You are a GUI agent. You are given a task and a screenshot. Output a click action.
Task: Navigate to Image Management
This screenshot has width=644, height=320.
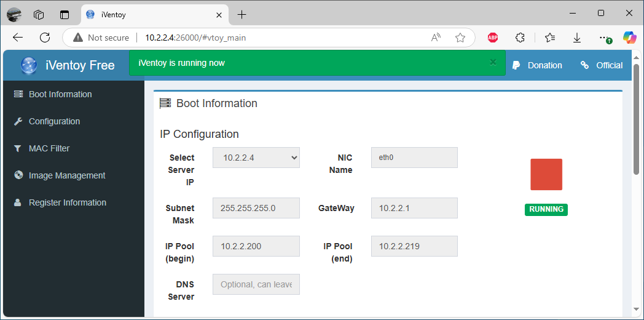(67, 175)
